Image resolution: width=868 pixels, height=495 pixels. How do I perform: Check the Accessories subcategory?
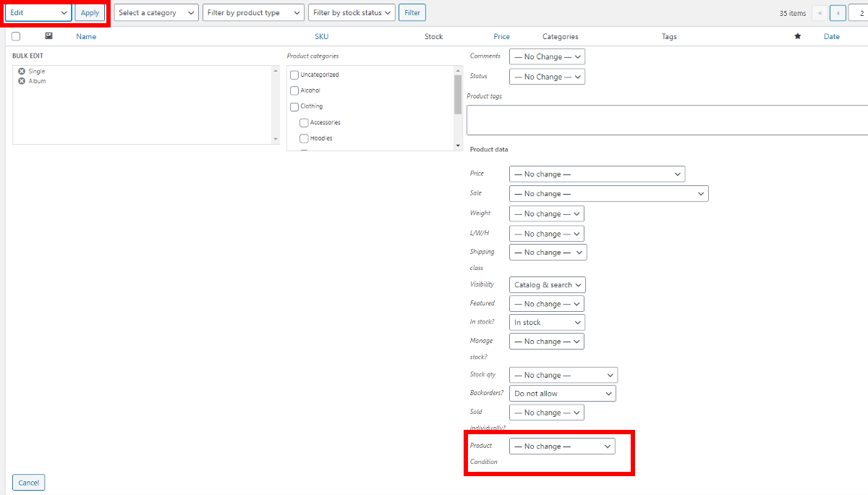(304, 122)
